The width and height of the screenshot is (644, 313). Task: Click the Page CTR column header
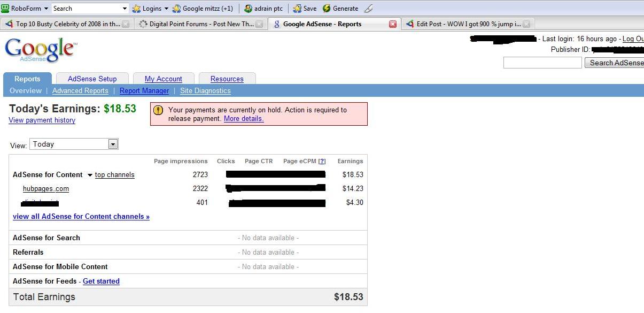tap(259, 161)
